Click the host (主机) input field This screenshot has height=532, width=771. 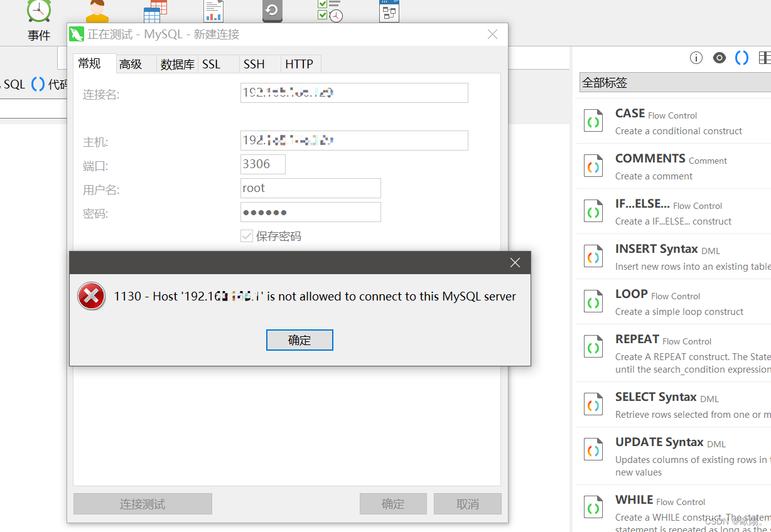pos(354,141)
